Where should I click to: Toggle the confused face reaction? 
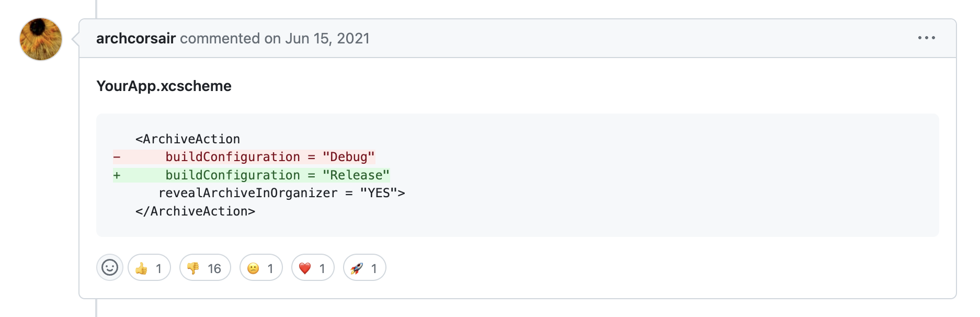[261, 268]
